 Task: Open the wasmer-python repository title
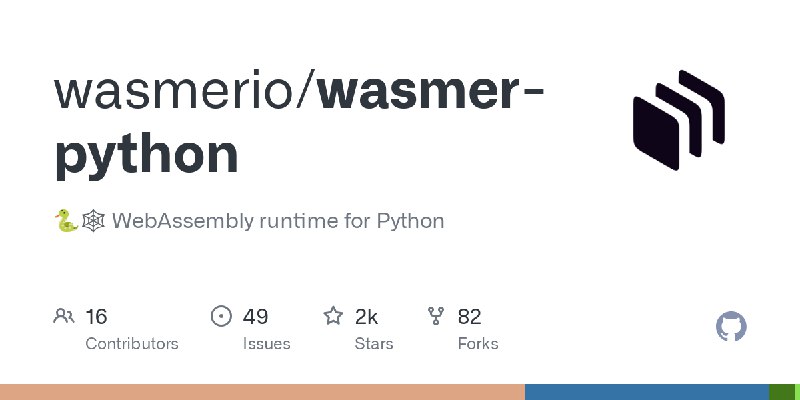pos(299,124)
